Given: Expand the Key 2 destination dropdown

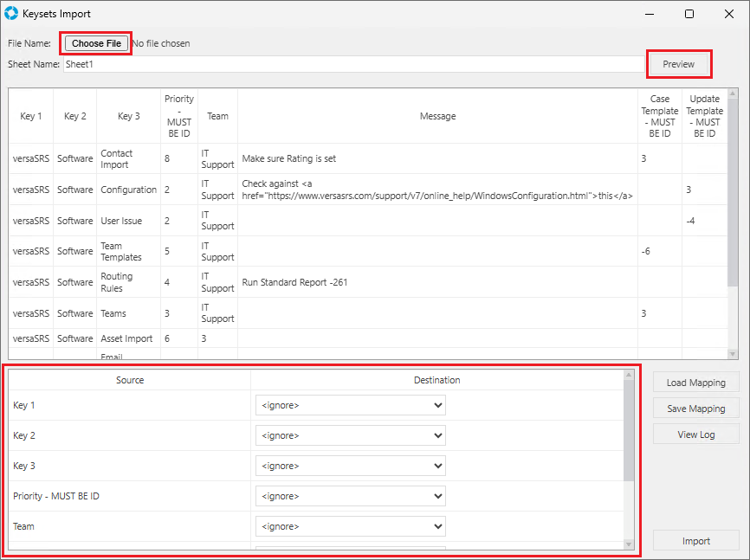Looking at the screenshot, I should [x=350, y=435].
